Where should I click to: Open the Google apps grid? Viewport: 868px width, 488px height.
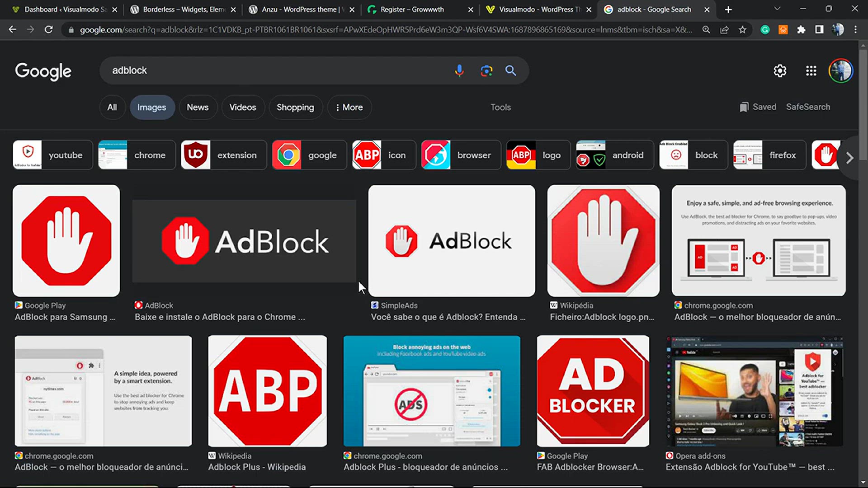(811, 71)
